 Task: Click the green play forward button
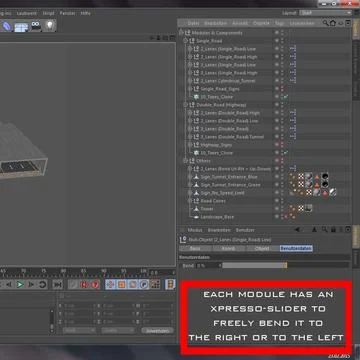tap(20, 284)
